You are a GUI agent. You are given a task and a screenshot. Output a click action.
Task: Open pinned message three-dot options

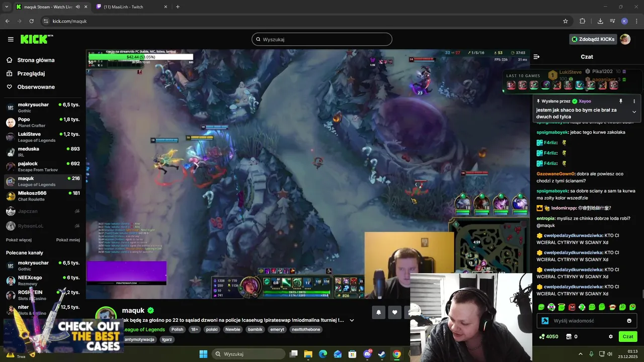pos(634,101)
